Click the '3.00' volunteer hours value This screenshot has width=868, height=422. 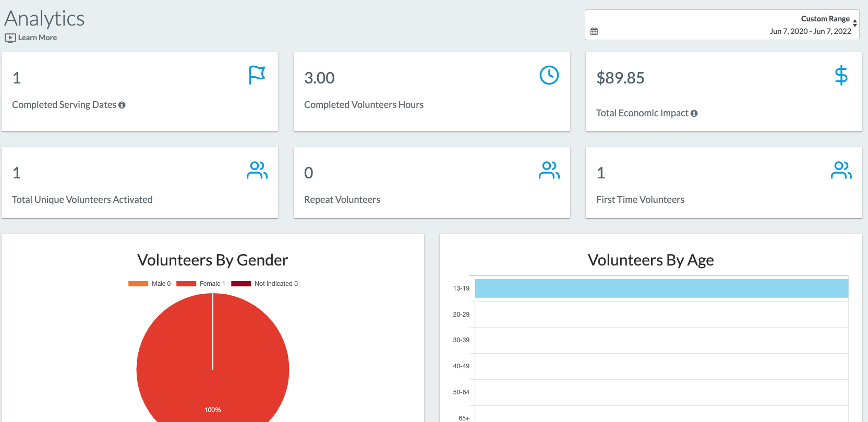click(x=319, y=78)
